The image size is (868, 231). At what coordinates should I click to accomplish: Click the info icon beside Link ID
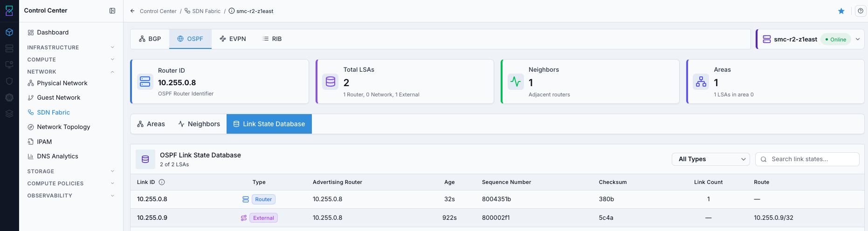(162, 182)
